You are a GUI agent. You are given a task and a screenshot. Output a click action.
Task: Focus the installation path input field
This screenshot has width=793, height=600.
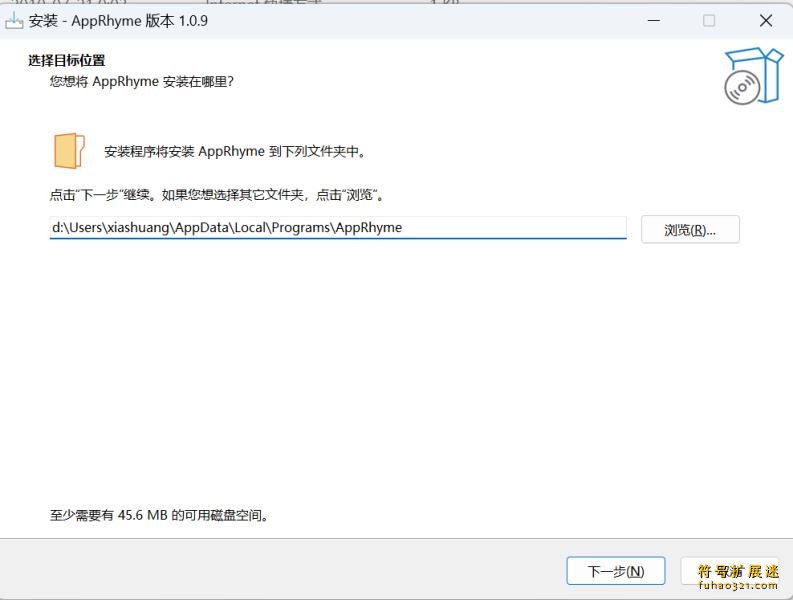click(x=338, y=228)
